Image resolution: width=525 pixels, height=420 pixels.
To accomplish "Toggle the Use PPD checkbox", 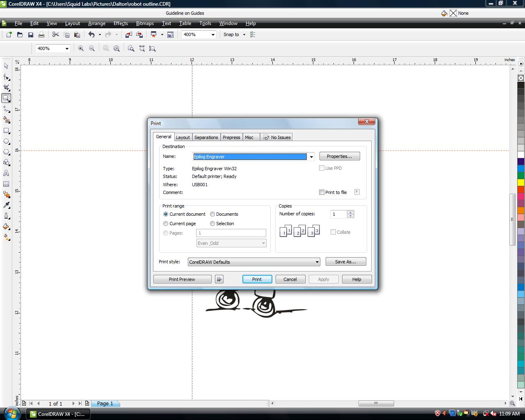I will tap(322, 168).
